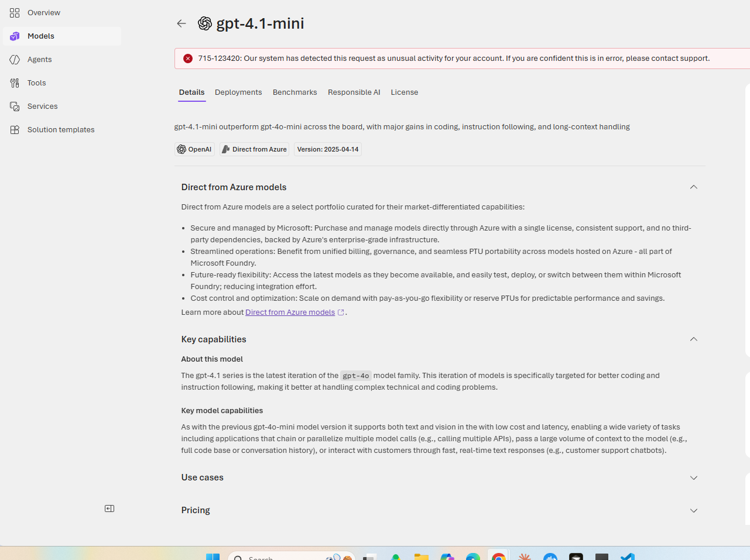Go to the Agents section
Image resolution: width=750 pixels, height=560 pixels.
[x=61, y=60]
